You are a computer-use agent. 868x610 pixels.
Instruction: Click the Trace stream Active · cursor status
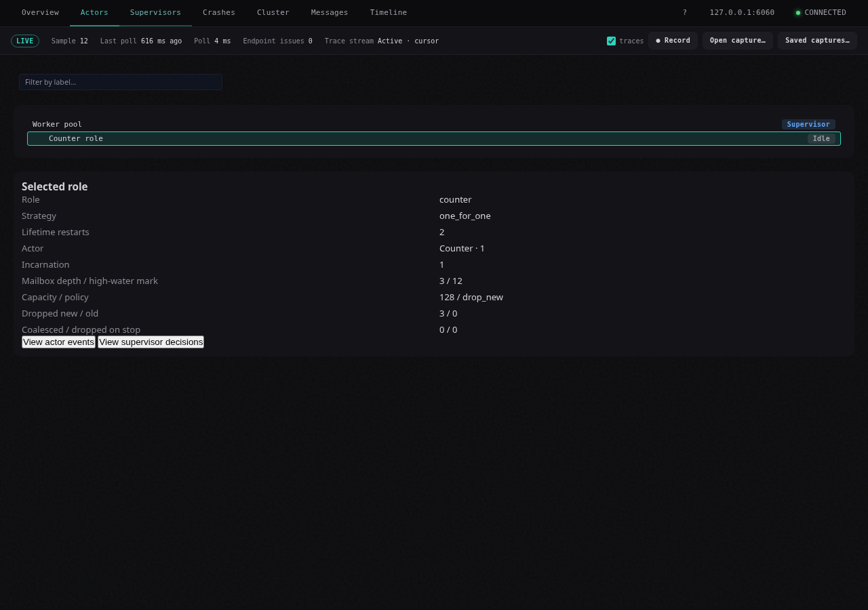pos(382,41)
